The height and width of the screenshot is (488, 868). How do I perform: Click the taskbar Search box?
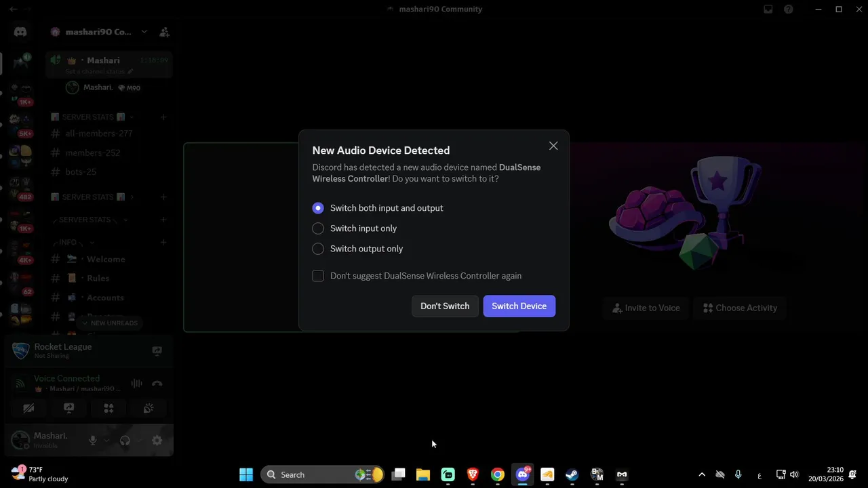pyautogui.click(x=323, y=474)
